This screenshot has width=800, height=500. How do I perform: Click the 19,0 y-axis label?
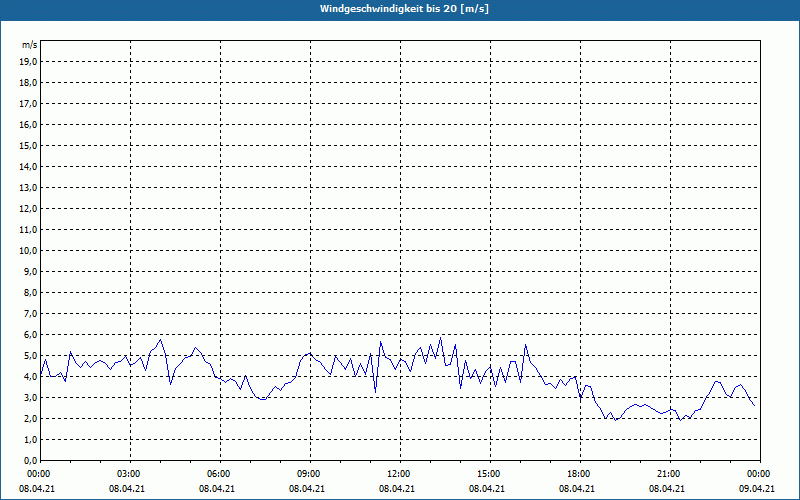(29, 62)
